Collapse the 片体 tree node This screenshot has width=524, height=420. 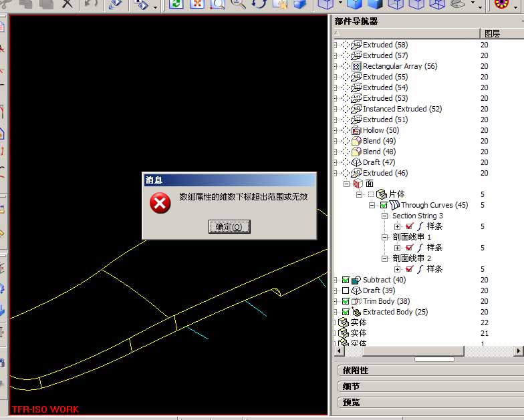360,194
